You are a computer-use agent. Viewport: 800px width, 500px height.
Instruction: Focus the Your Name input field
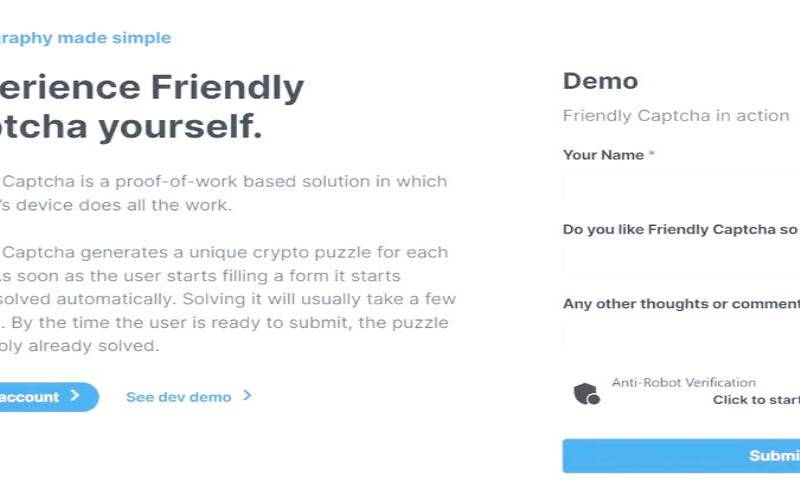(x=681, y=188)
